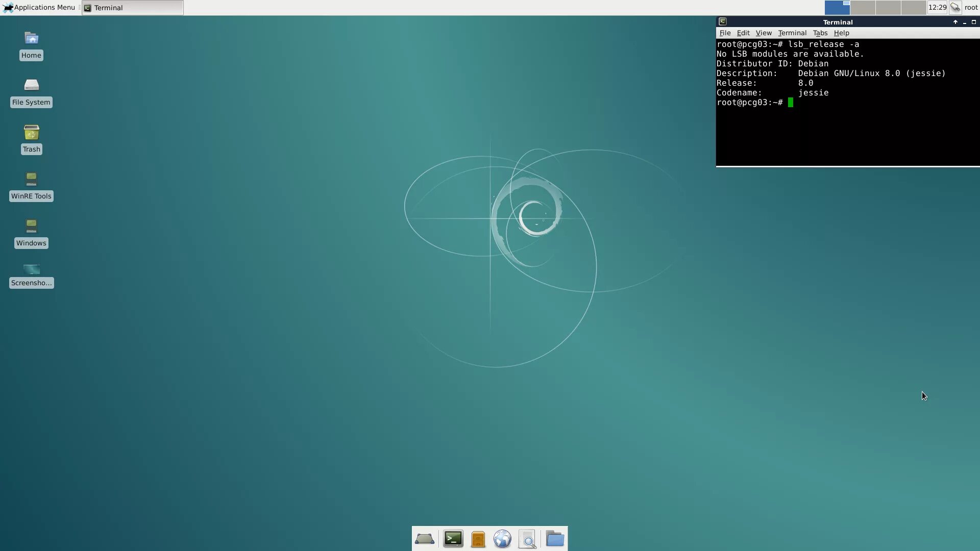
Task: Launch Terminal emulator from bottom dock
Action: click(453, 539)
